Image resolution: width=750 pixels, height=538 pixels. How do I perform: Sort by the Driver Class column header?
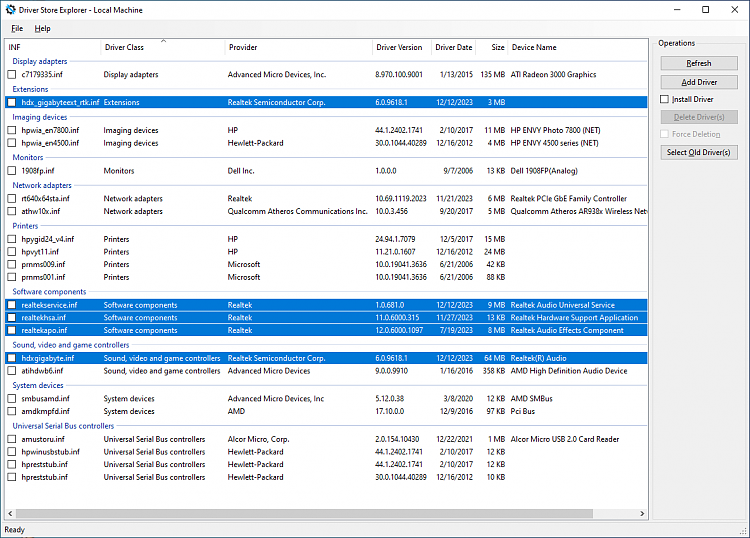tap(163, 47)
